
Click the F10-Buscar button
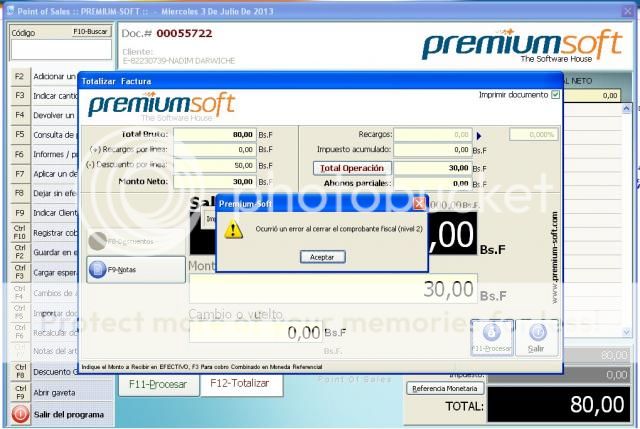click(91, 31)
